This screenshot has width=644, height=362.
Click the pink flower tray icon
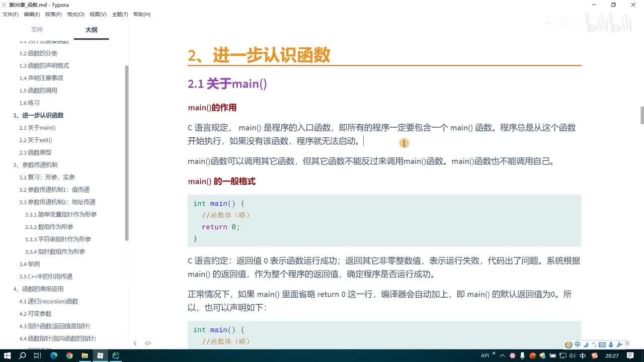pyautogui.click(x=513, y=355)
